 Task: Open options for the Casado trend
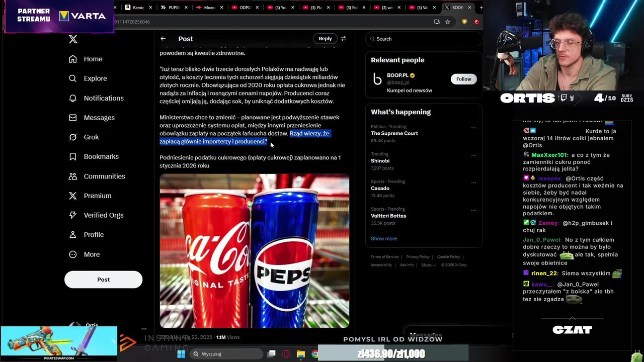(x=473, y=183)
